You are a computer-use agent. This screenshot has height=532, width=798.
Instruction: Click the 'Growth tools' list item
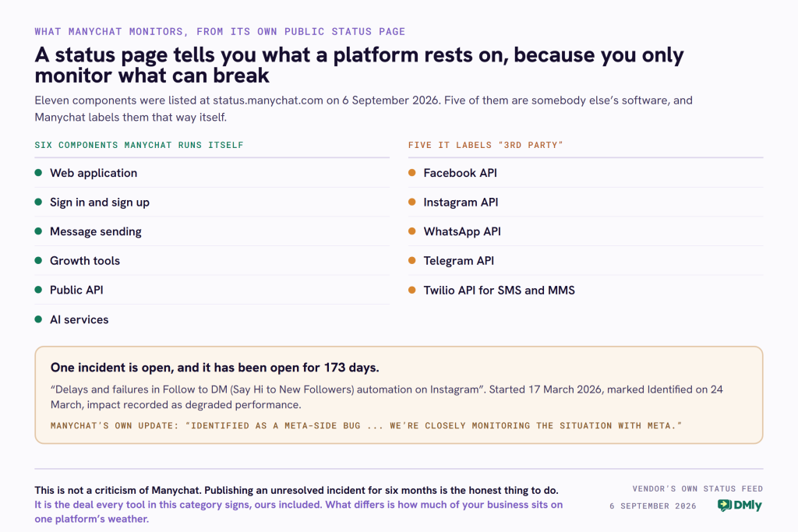click(x=212, y=261)
